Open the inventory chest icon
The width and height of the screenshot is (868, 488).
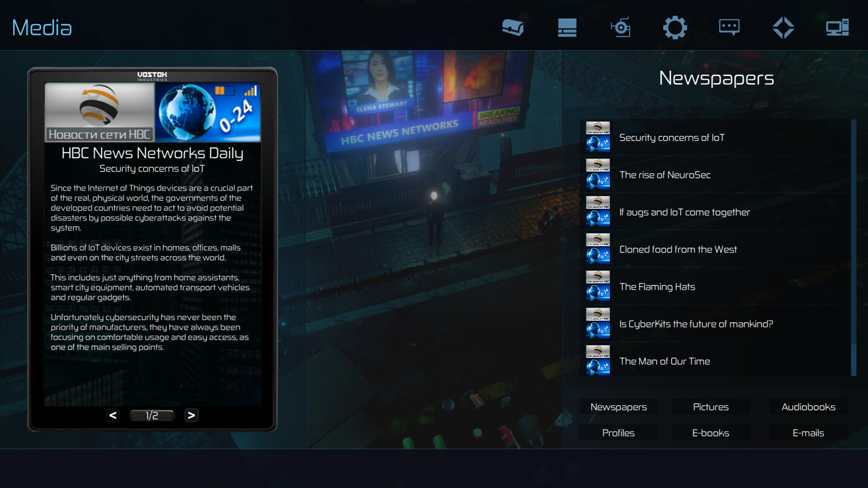tap(513, 27)
